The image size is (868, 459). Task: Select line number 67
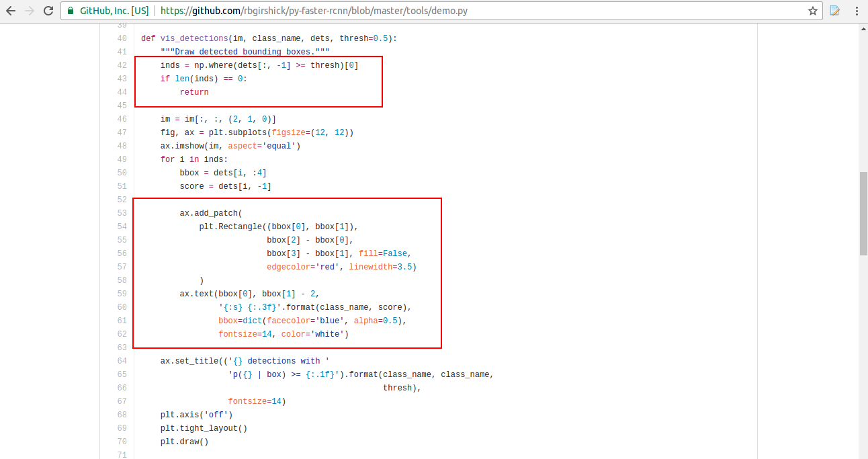click(122, 401)
